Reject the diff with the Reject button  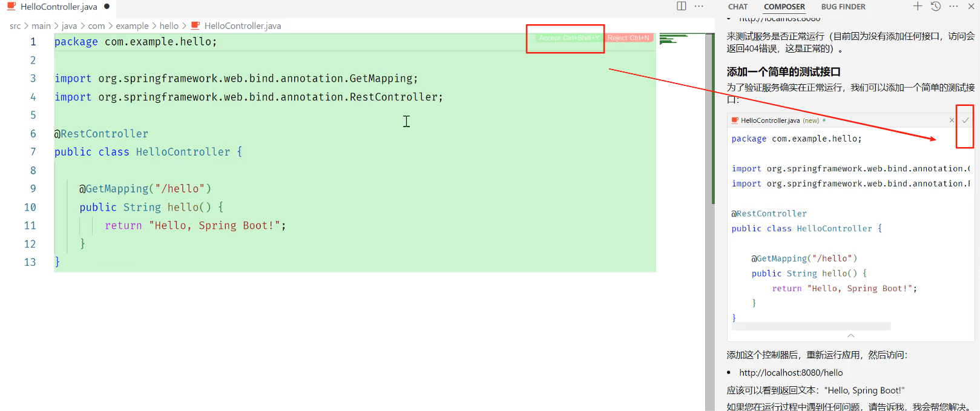(x=628, y=38)
